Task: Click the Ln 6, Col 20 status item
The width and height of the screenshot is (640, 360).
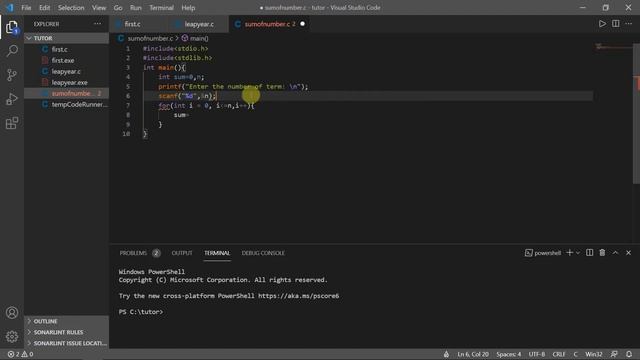Action: pos(473,354)
